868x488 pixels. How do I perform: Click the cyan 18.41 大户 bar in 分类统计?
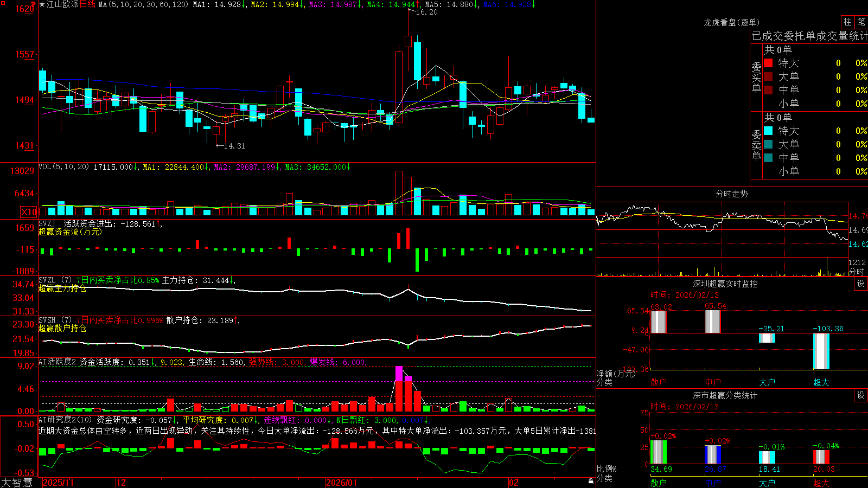(x=767, y=458)
